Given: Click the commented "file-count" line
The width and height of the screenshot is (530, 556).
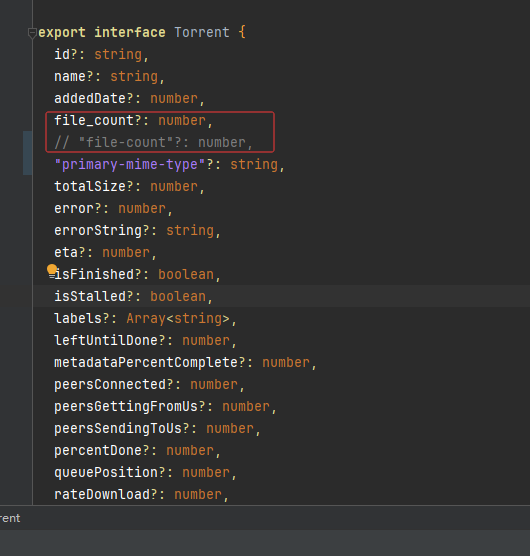Looking at the screenshot, I should [154, 143].
